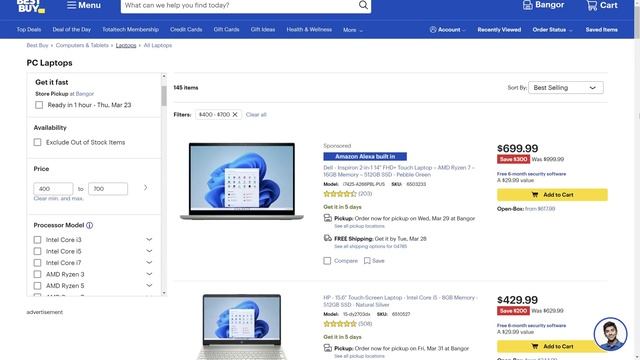The image size is (640, 360).
Task: See all pickup locations for Dell
Action: tap(359, 226)
